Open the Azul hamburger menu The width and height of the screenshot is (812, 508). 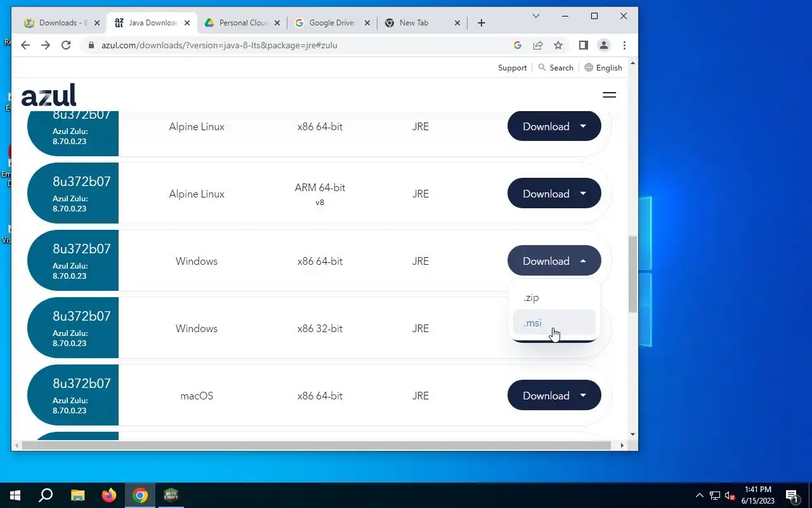coord(609,95)
